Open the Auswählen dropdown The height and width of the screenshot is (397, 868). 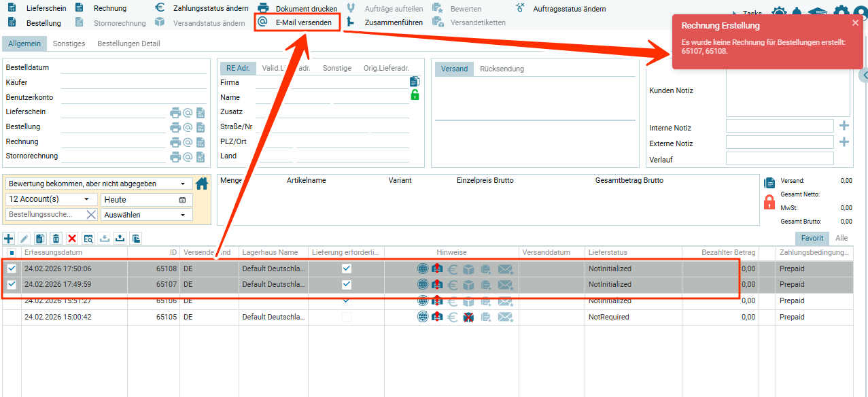[x=146, y=215]
